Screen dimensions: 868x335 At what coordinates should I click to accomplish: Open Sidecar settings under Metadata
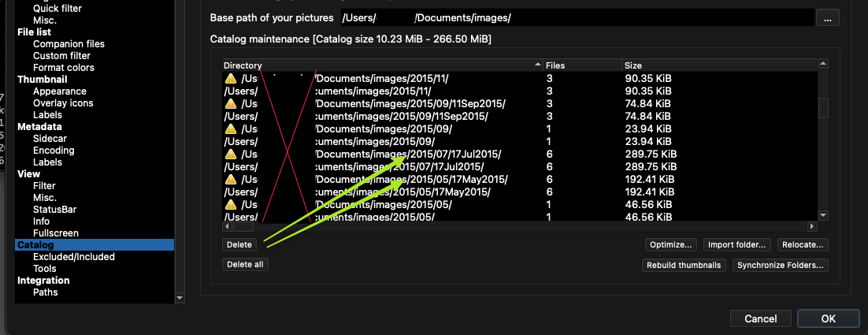[50, 139]
